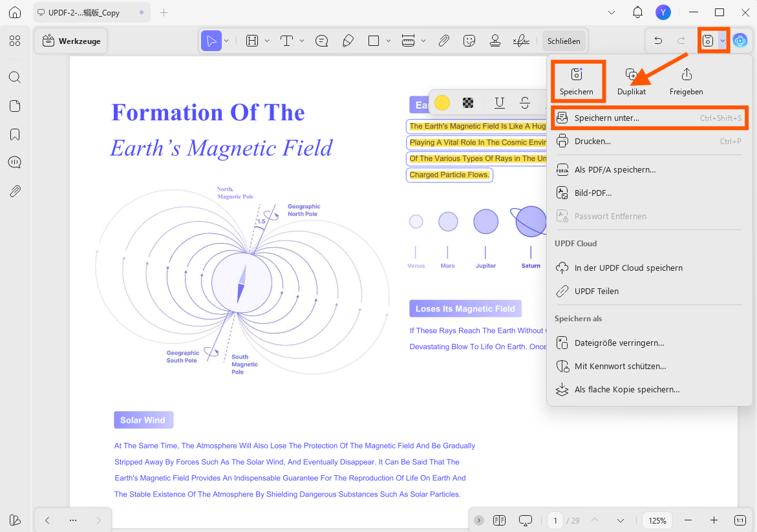The image size is (757, 532).
Task: Click Duplikat in the save menu
Action: coord(632,81)
